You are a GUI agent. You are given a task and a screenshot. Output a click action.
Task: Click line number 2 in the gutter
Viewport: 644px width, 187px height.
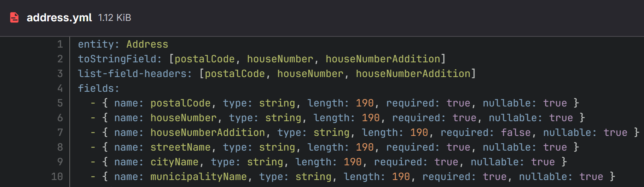tap(60, 59)
